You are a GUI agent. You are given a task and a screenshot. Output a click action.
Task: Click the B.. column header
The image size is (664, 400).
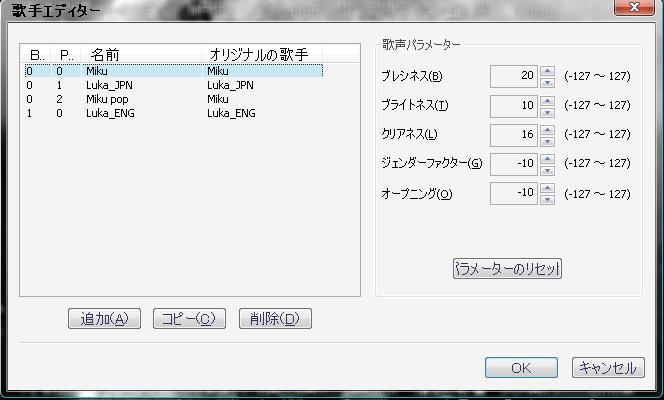click(x=36, y=54)
